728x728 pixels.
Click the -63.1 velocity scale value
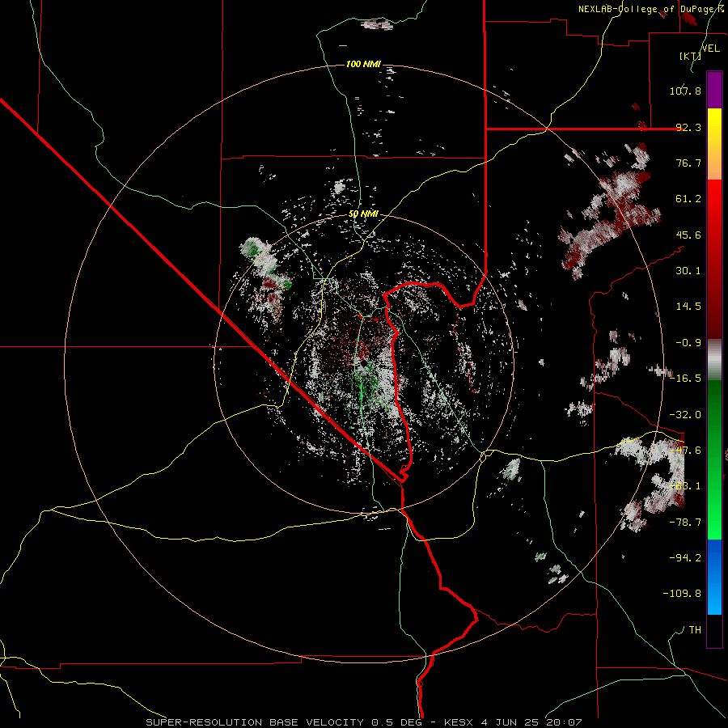(685, 486)
